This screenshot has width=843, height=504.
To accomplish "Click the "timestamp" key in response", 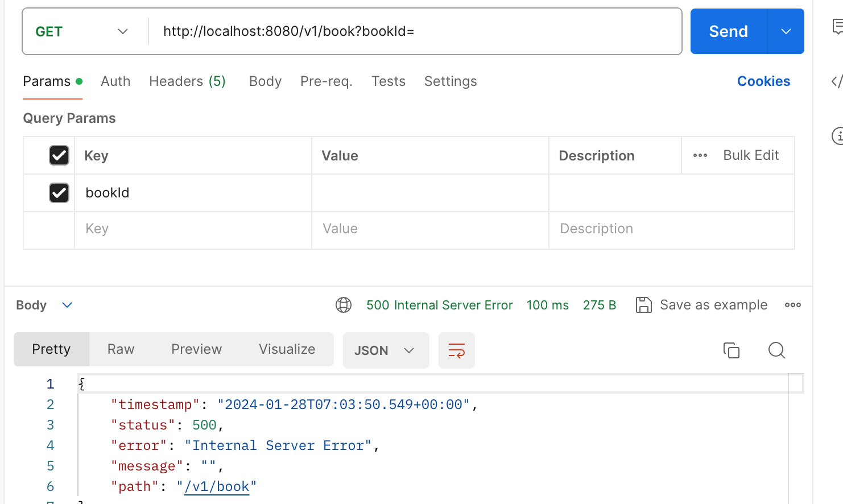I will click(155, 404).
